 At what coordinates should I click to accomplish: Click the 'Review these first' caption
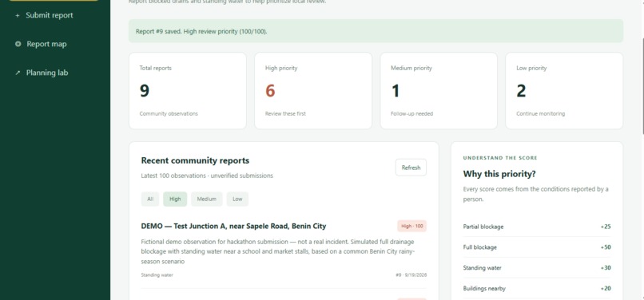coord(285,113)
